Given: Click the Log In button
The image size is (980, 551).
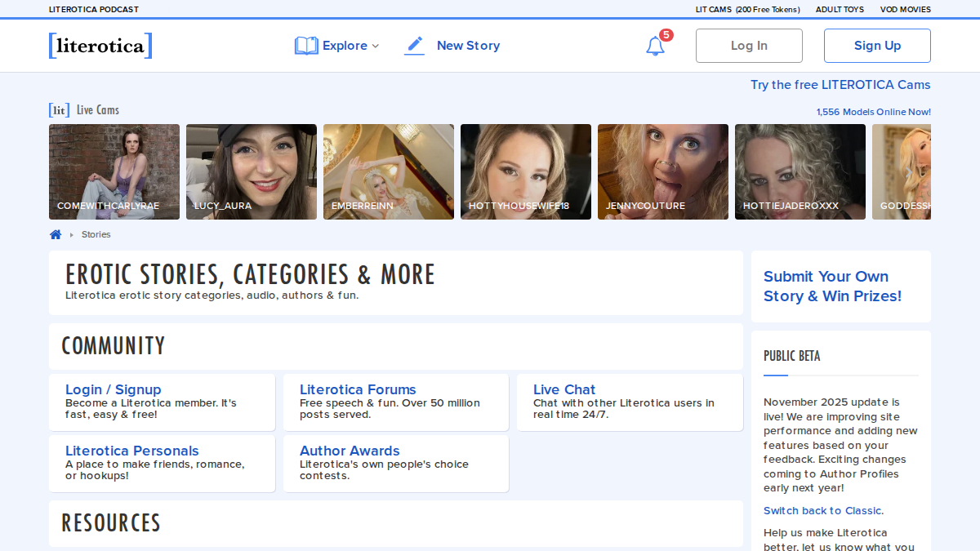Looking at the screenshot, I should [x=749, y=46].
